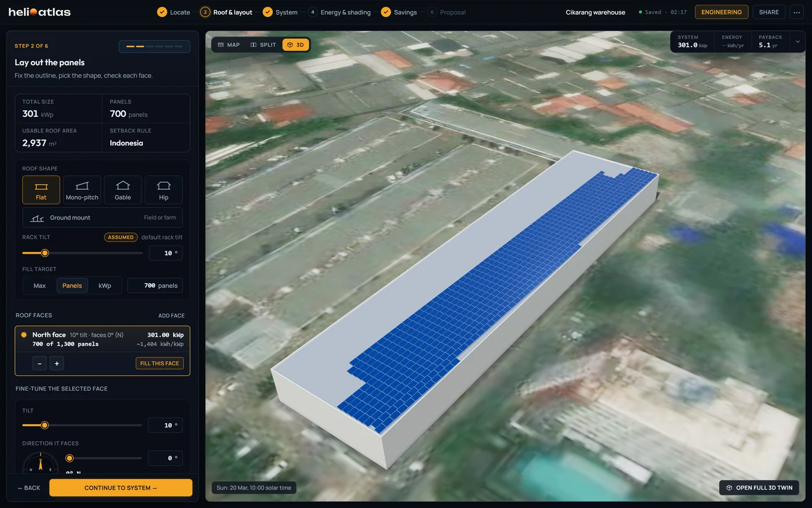Image resolution: width=812 pixels, height=508 pixels.
Task: Click the Locate step checkmark icon
Action: pyautogui.click(x=162, y=12)
